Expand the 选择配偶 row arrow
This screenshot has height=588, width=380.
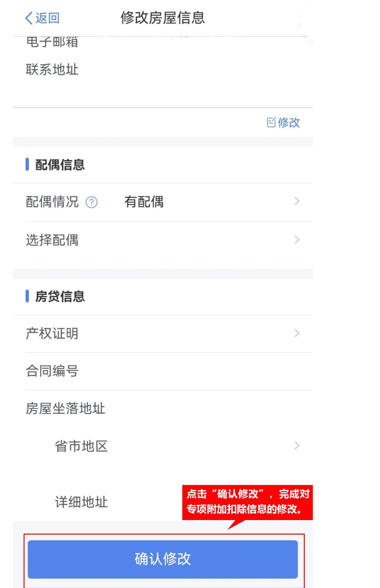(x=297, y=240)
